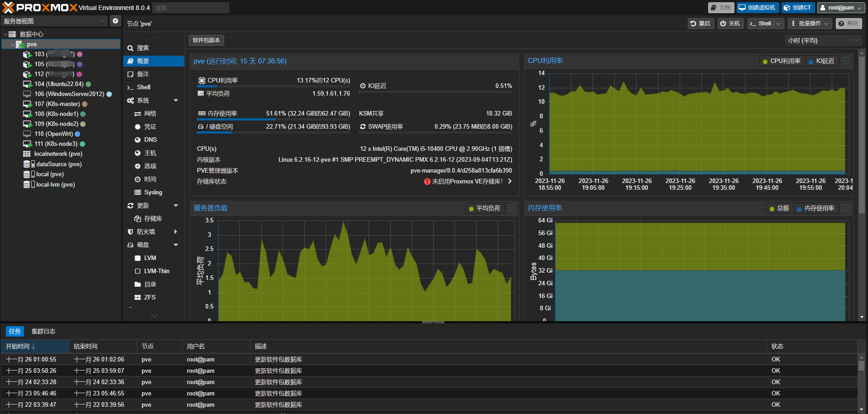Open ZFS disk page
The width and height of the screenshot is (868, 414).
click(153, 298)
